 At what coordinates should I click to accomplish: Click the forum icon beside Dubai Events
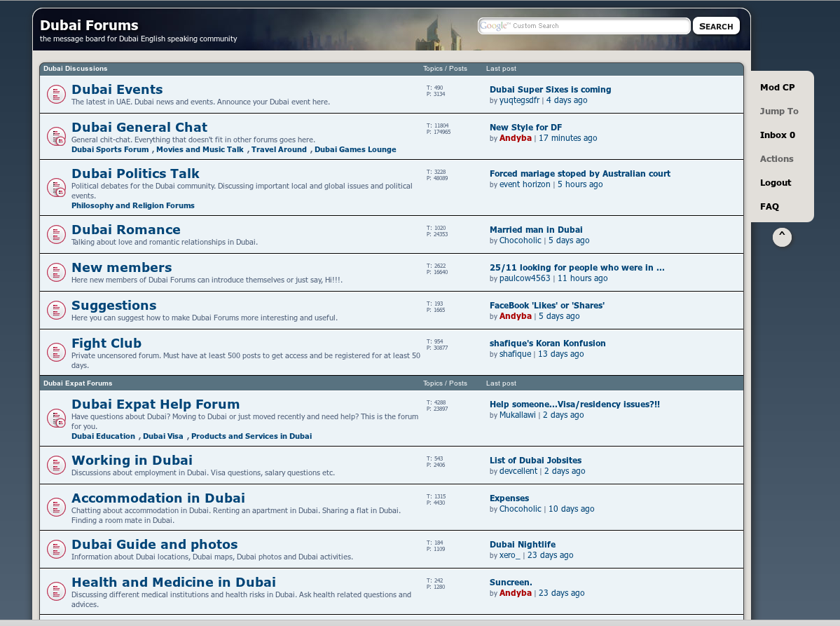coord(56,94)
